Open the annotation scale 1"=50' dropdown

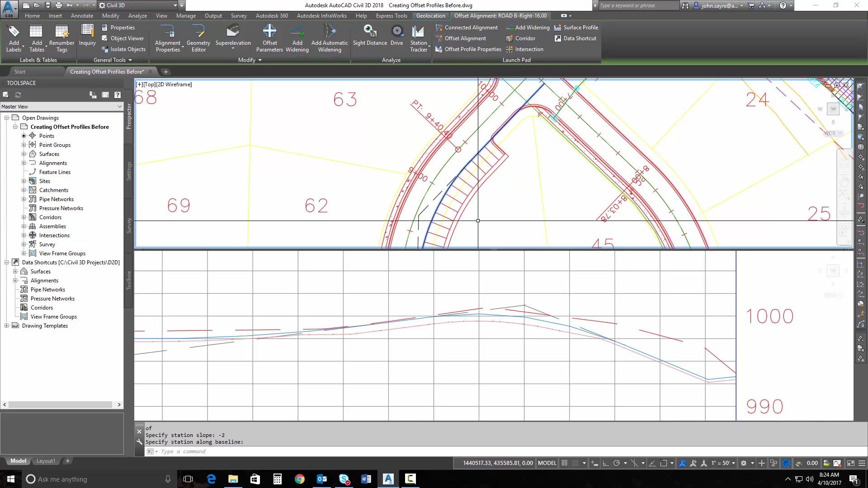point(722,463)
